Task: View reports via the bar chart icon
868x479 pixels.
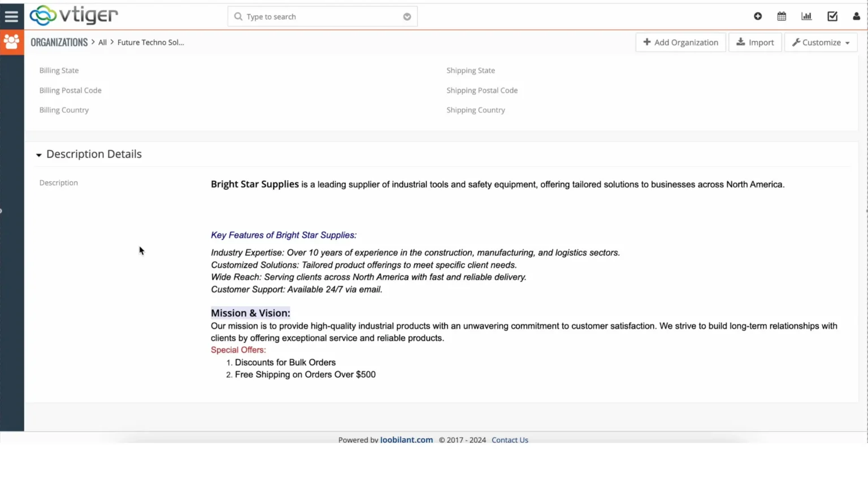Action: [x=806, y=16]
